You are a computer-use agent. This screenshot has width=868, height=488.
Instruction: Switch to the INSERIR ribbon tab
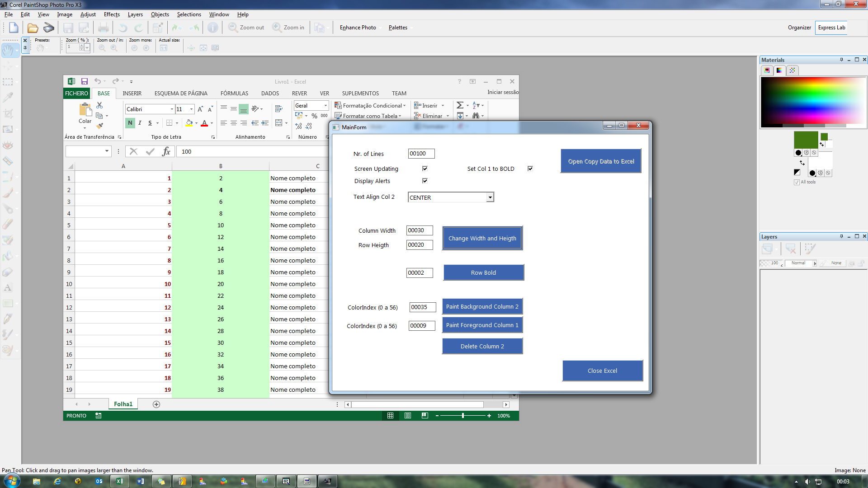pyautogui.click(x=132, y=94)
